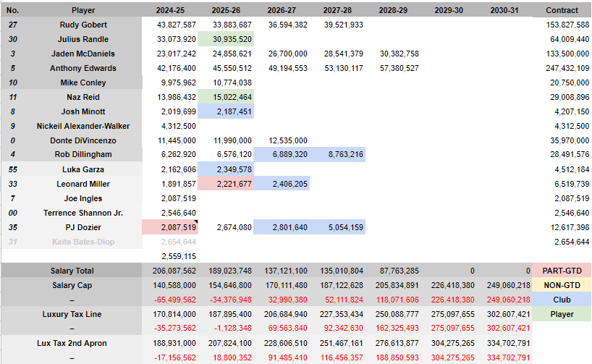The image size is (592, 364).
Task: Click PJ Dozier's red 2024-25 salary cell
Action: click(170, 227)
